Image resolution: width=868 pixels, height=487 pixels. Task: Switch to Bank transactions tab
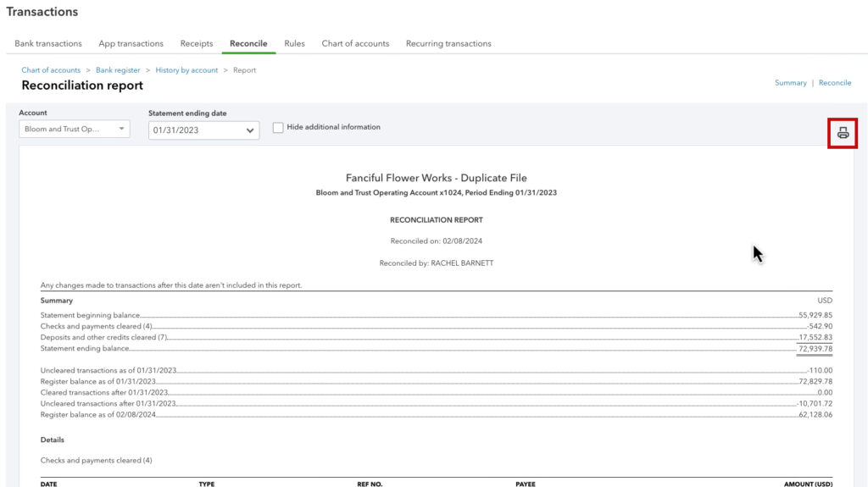(x=48, y=44)
